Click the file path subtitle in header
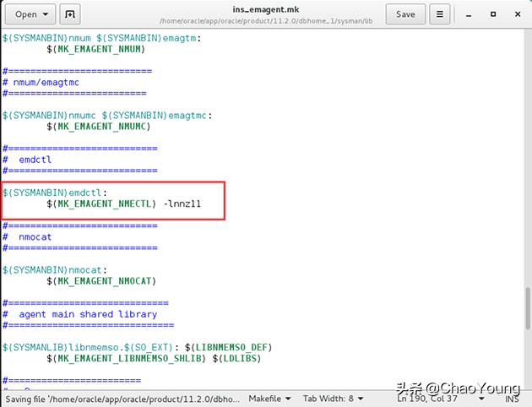Viewport: 532px width, 407px height. coord(266,21)
